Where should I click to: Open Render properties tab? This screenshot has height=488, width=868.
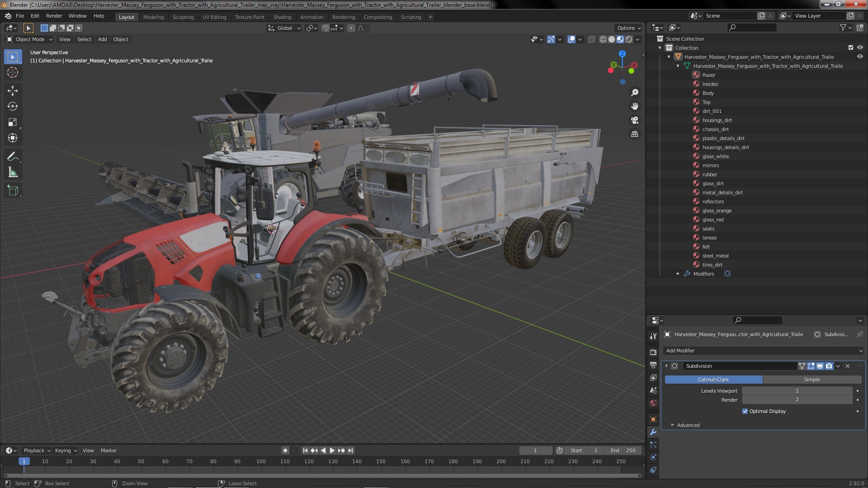click(653, 352)
